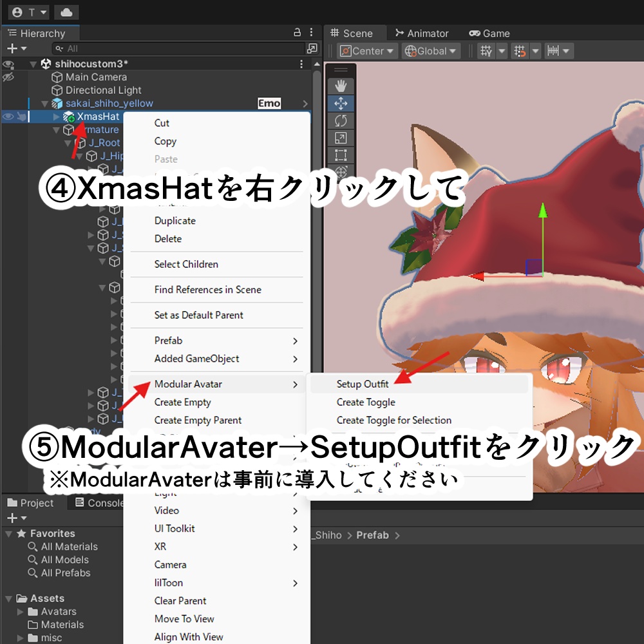
Task: Select the Hand view tool
Action: pyautogui.click(x=341, y=86)
